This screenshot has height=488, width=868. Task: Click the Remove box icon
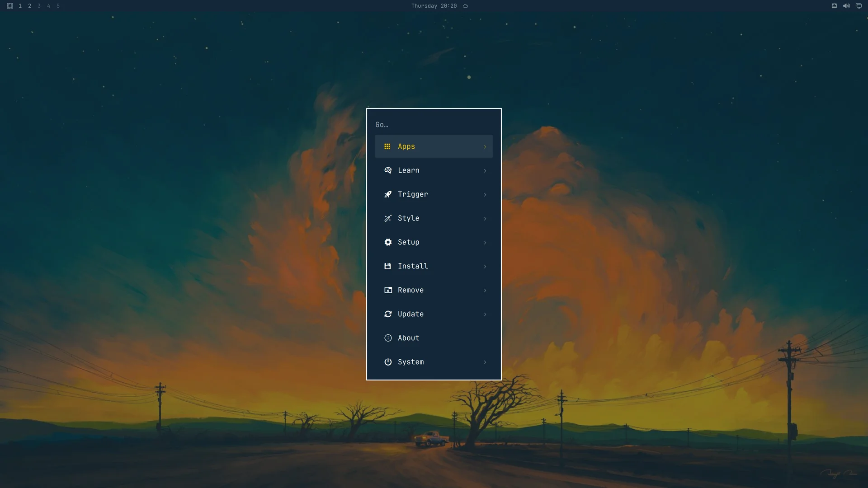(388, 290)
